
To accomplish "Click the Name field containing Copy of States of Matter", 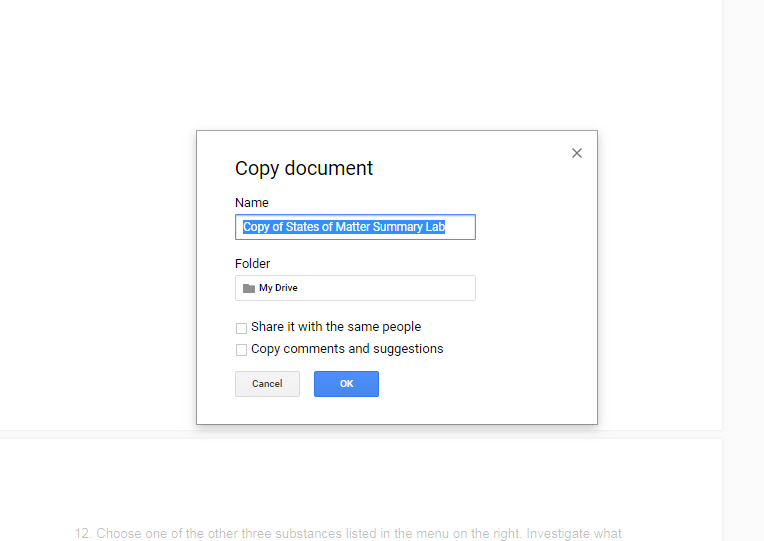I will 355,227.
